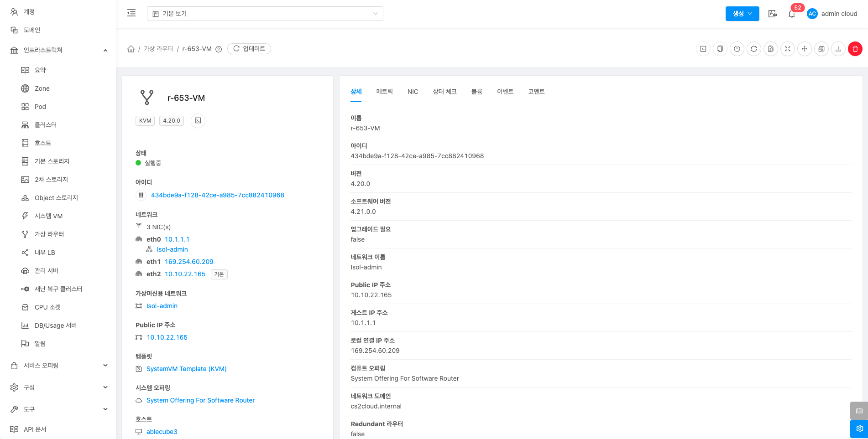Viewport: 868px width, 439px height.
Task: Open the 생성 create dropdown button
Action: tap(742, 14)
